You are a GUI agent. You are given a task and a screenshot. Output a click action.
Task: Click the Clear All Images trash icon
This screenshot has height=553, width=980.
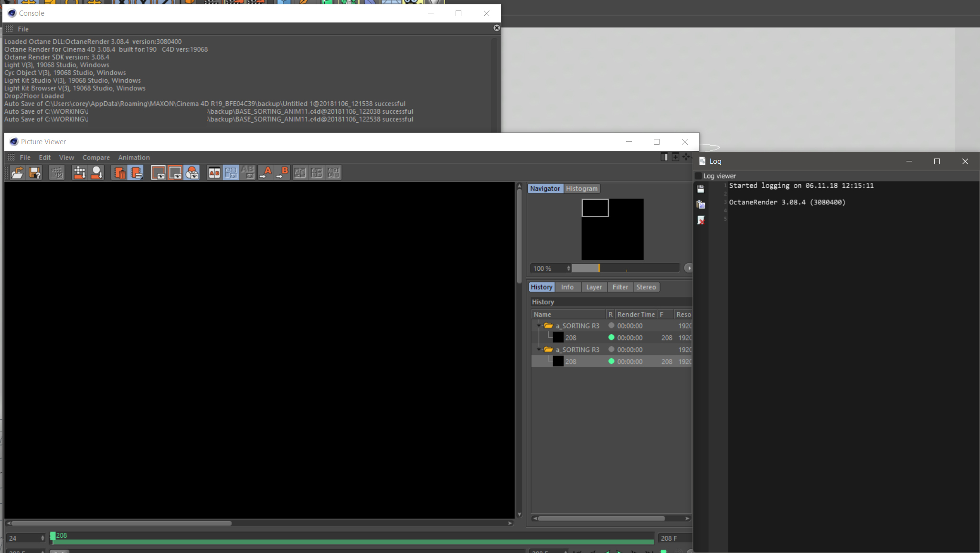[119, 173]
